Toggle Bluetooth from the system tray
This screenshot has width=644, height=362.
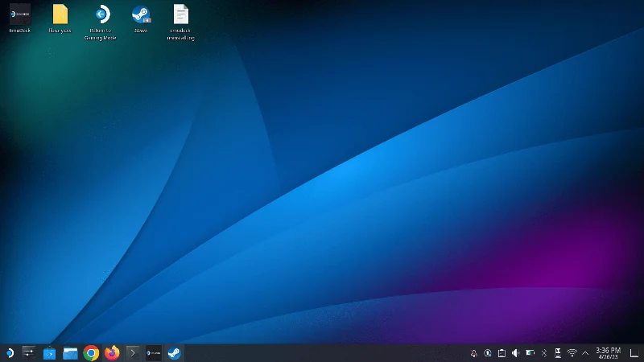pyautogui.click(x=543, y=353)
